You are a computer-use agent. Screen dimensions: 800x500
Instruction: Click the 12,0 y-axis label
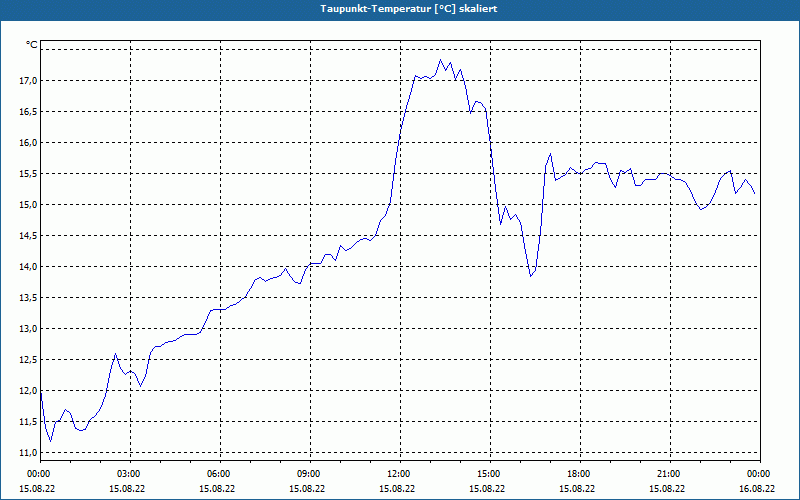(29, 390)
